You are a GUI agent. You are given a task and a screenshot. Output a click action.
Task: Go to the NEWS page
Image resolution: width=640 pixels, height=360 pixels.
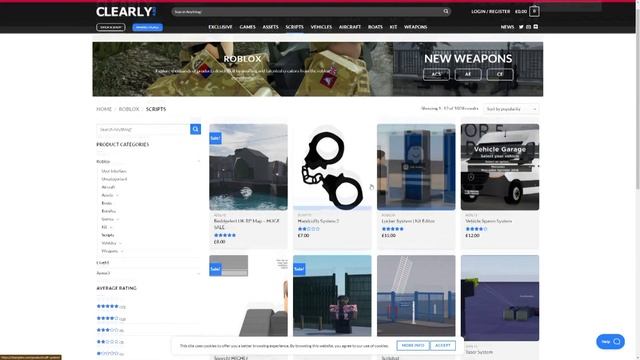(507, 27)
